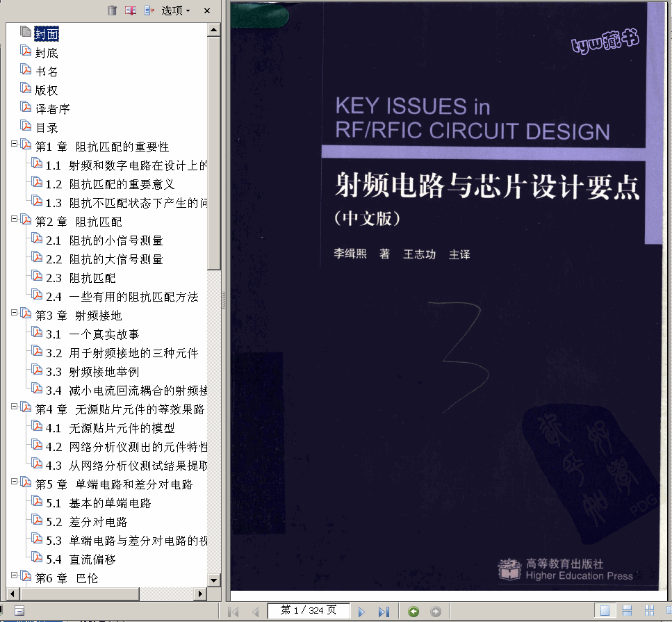
Task: Open bookmark 1.2 阻抗匹配的重要意义
Action: coord(110,184)
